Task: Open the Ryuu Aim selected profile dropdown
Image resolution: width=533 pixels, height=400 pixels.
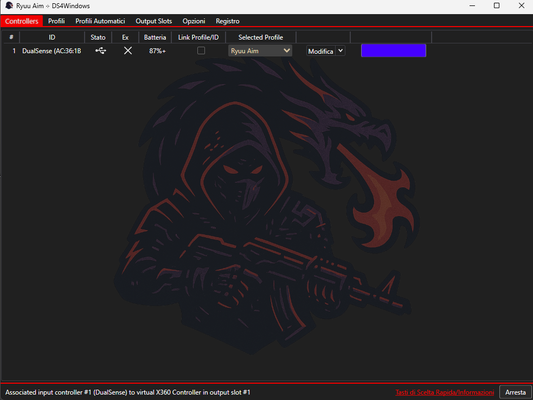Action: pyautogui.click(x=260, y=51)
